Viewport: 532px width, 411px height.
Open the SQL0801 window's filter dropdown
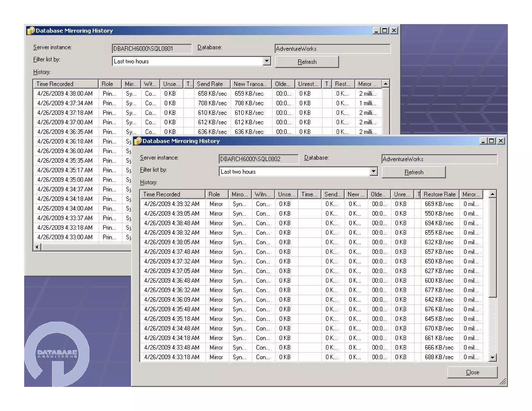pyautogui.click(x=267, y=61)
